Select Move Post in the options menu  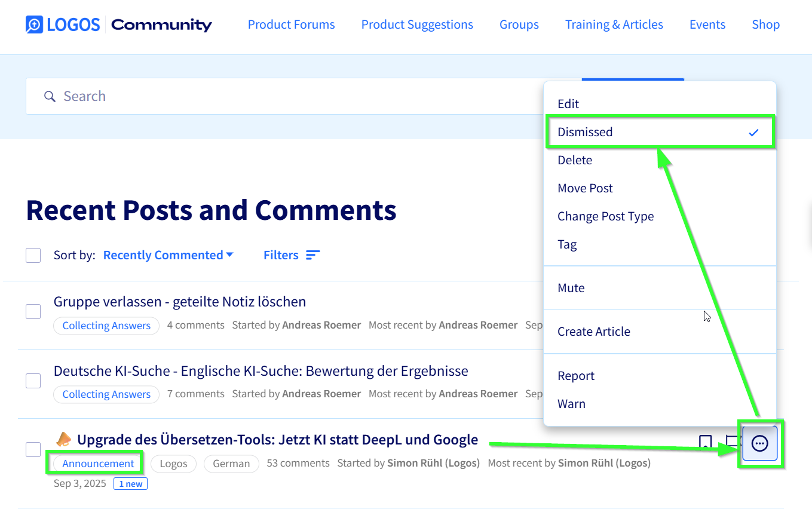(x=585, y=188)
